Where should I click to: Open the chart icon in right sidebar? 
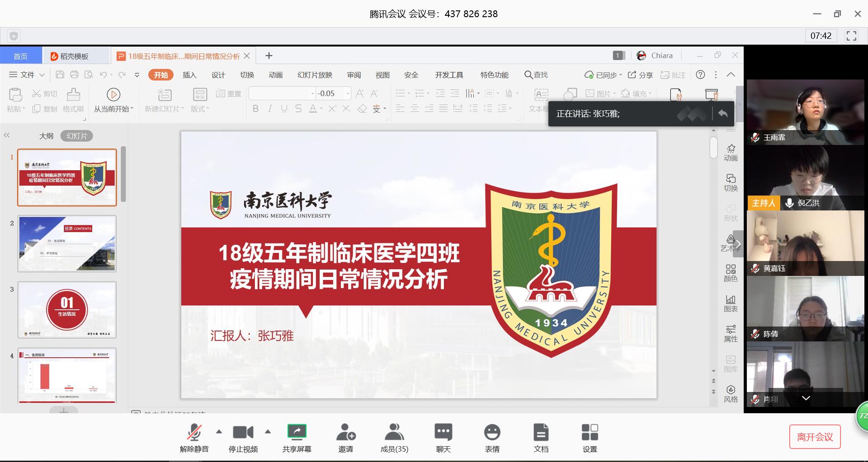(731, 303)
